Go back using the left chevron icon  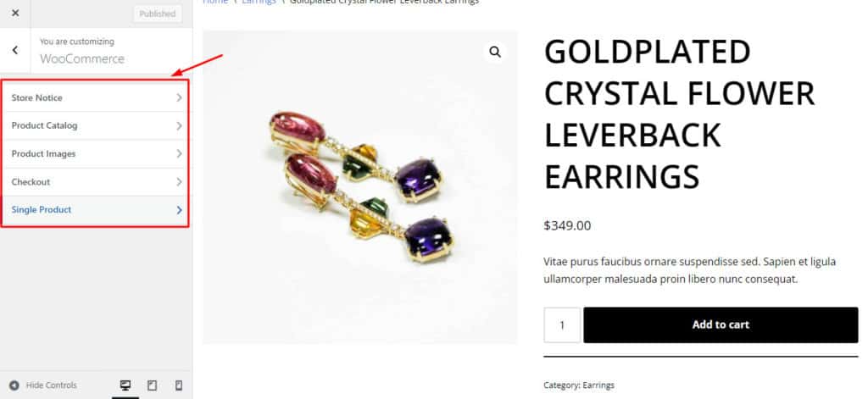(x=15, y=50)
